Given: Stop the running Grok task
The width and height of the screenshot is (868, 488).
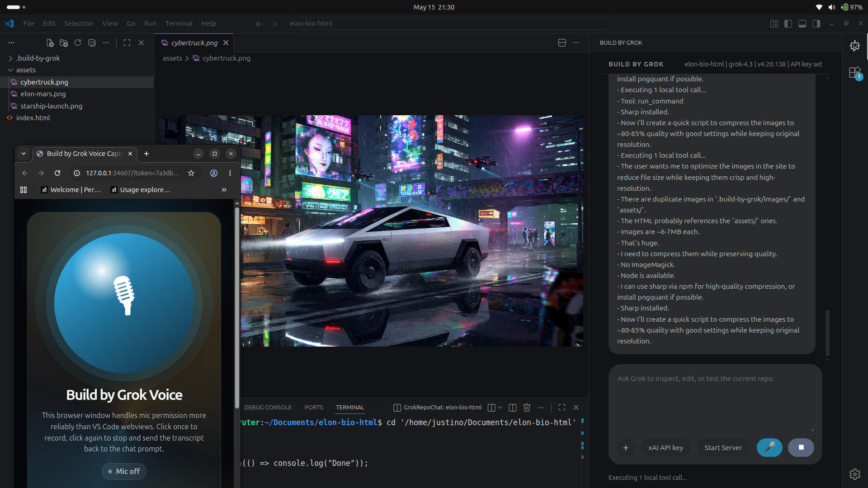Looking at the screenshot, I should 801,448.
